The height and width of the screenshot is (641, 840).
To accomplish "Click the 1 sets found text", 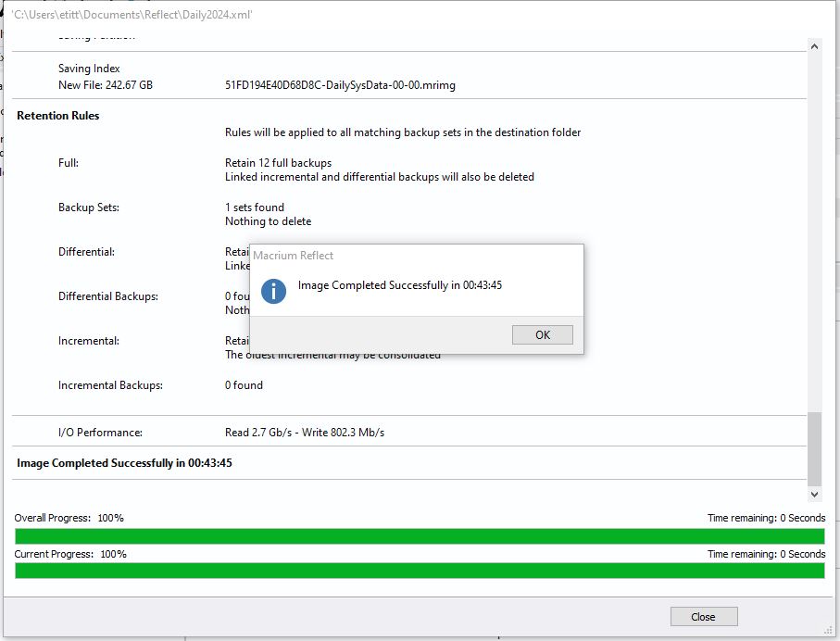I will pyautogui.click(x=255, y=207).
